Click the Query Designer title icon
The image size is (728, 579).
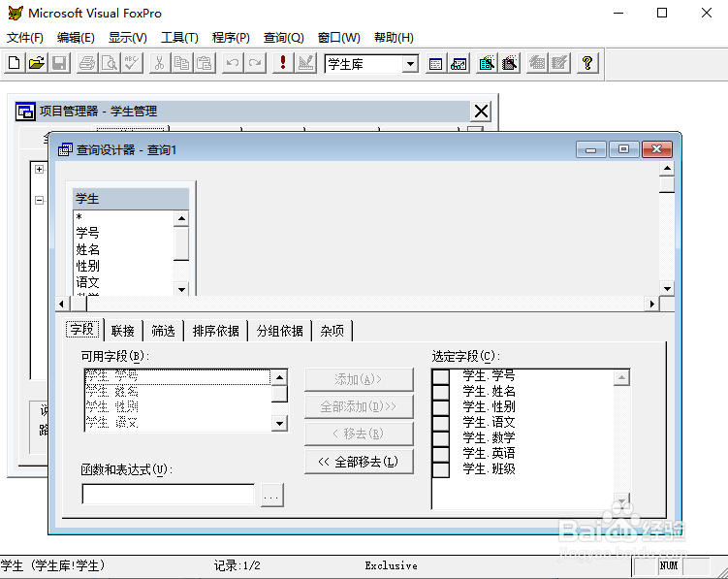65,149
